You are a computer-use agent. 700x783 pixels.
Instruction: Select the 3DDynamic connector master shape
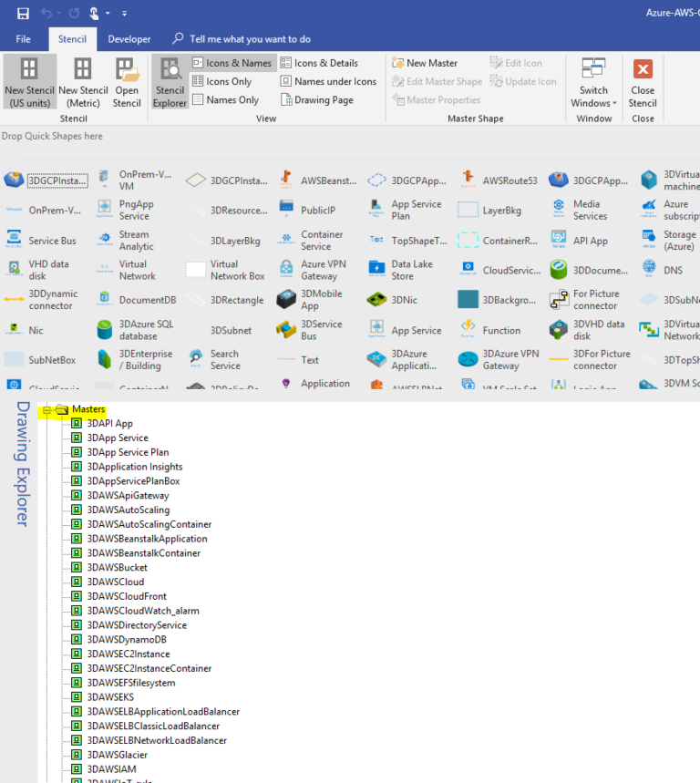(x=41, y=300)
